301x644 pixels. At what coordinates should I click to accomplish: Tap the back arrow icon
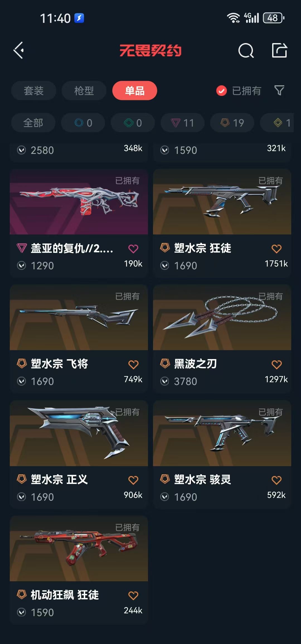pos(19,50)
